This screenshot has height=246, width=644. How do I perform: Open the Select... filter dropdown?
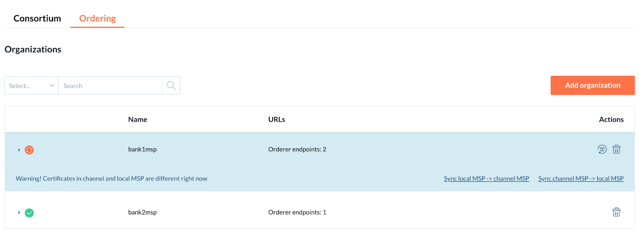pos(31,85)
